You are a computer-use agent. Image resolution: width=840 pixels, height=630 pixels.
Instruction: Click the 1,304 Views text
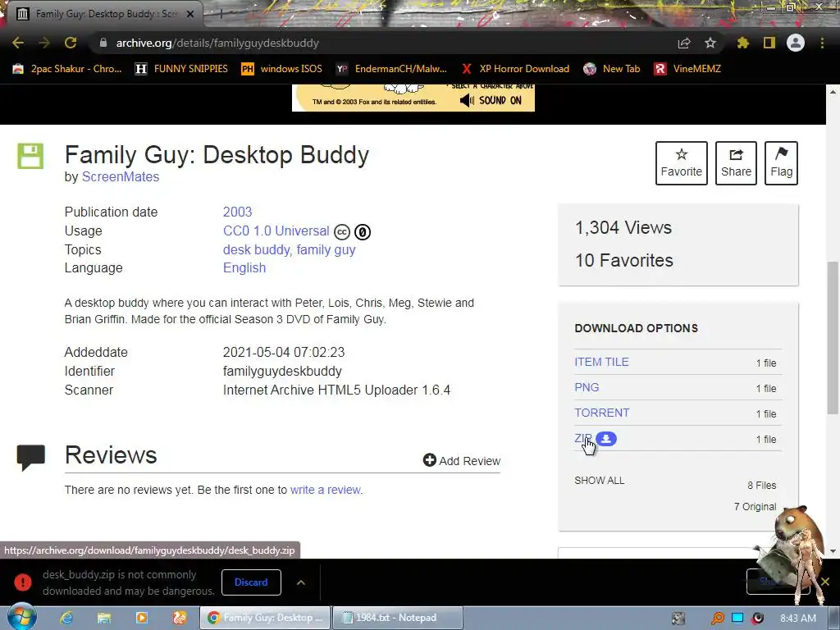point(623,228)
